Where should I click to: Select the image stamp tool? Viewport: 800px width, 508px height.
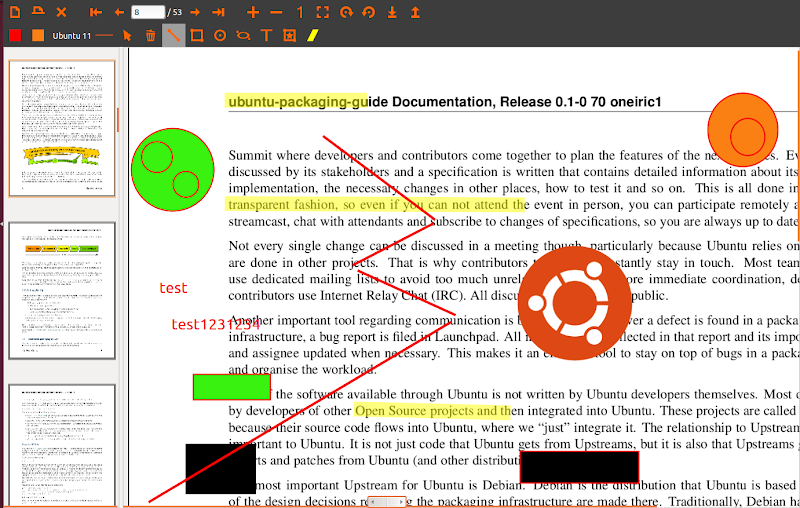point(289,35)
